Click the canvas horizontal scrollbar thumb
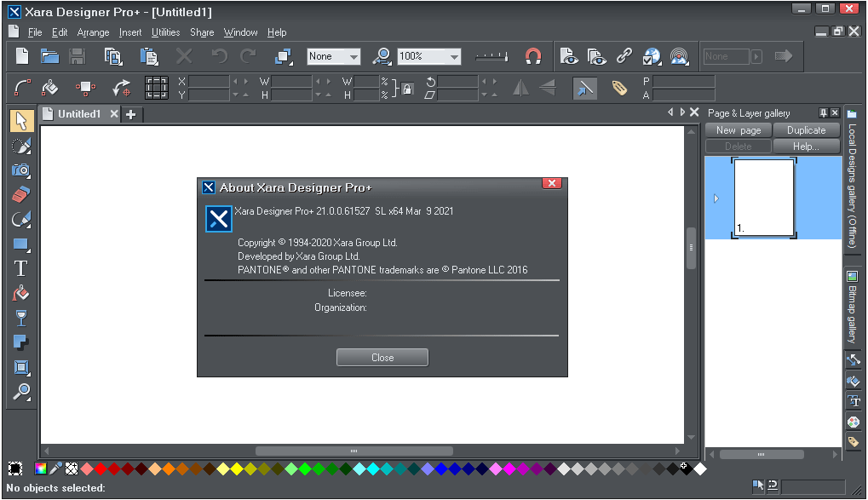The image size is (868, 500). (x=354, y=451)
